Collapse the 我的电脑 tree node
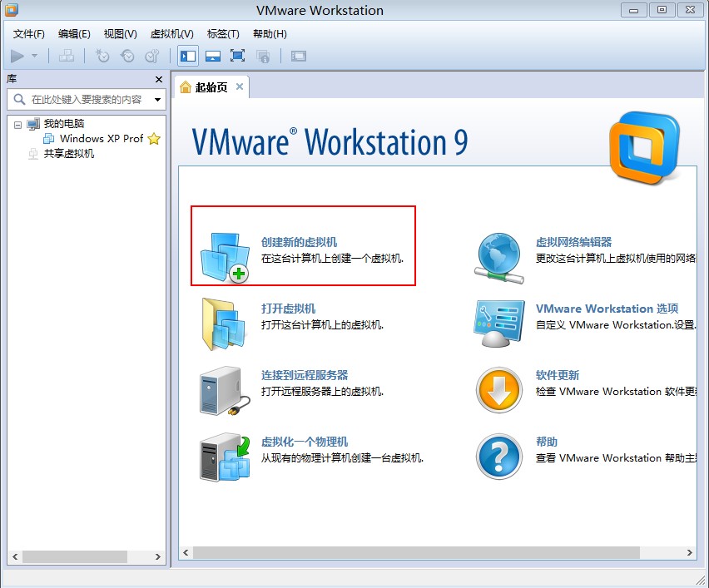The width and height of the screenshot is (709, 588). (x=17, y=125)
